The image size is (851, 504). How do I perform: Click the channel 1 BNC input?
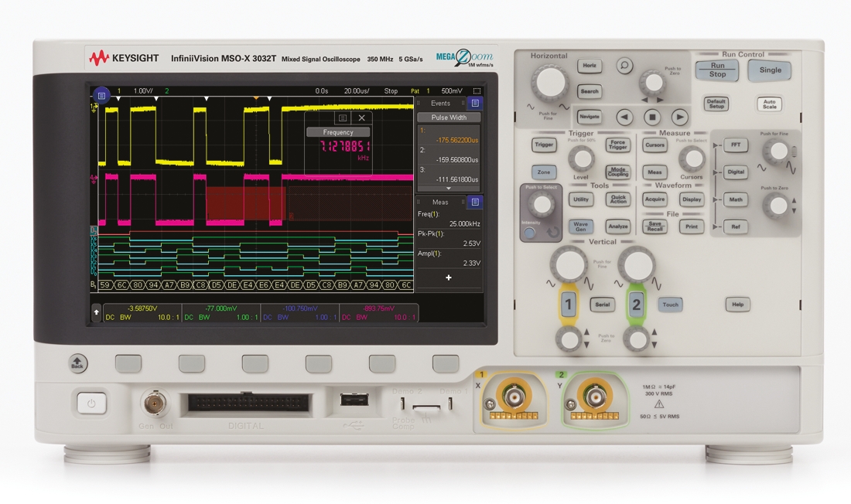tap(514, 397)
